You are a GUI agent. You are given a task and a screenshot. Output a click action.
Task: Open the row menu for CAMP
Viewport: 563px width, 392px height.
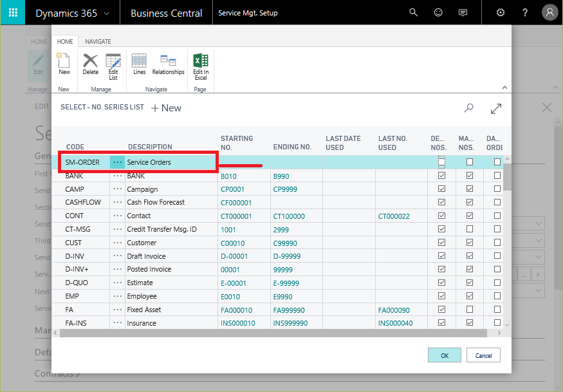[x=117, y=189]
